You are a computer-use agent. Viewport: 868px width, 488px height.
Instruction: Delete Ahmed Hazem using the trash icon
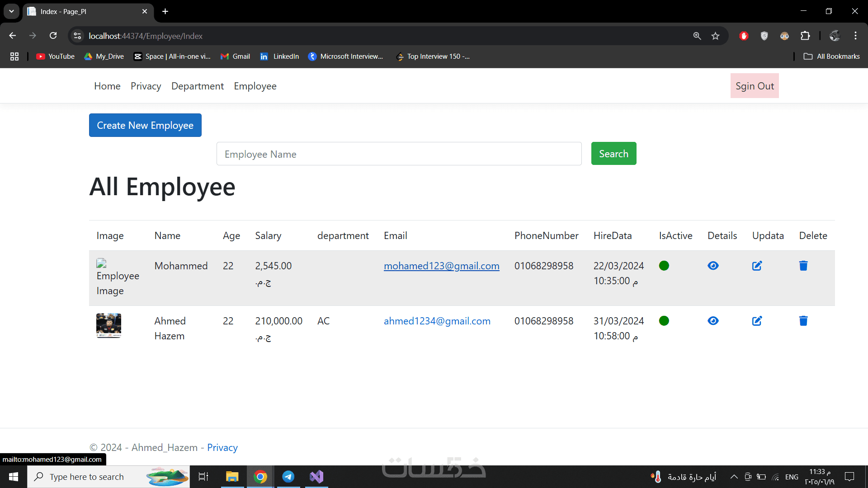(x=803, y=321)
